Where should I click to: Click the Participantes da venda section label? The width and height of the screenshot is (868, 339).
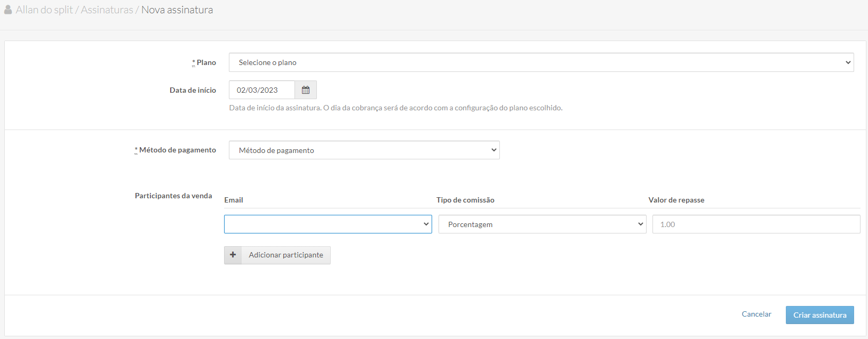173,196
